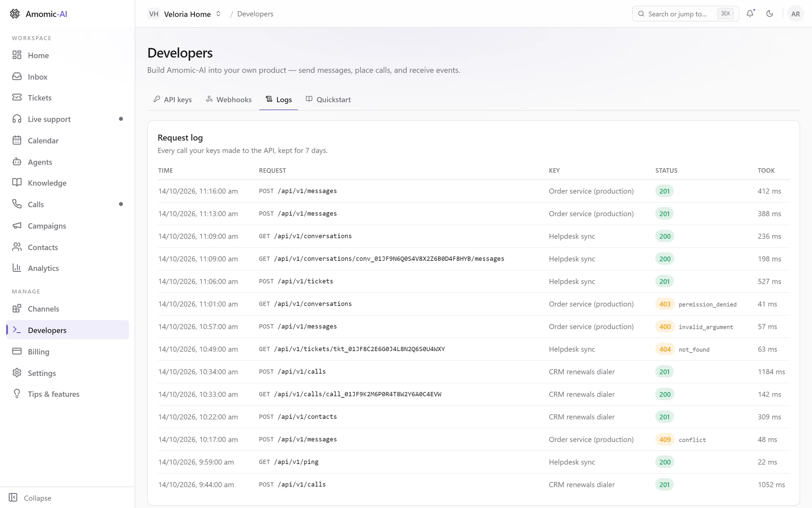Screen dimensions: 812x508
Task: Switch to the API keys tab
Action: 173,99
